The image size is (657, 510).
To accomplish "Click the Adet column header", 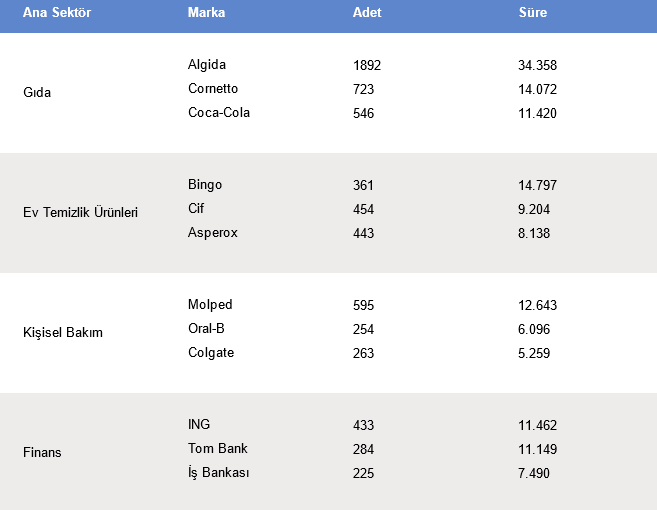I will tap(367, 12).
